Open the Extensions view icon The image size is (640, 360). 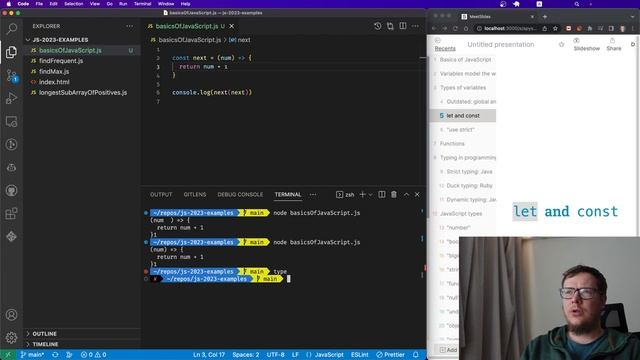[x=11, y=213]
